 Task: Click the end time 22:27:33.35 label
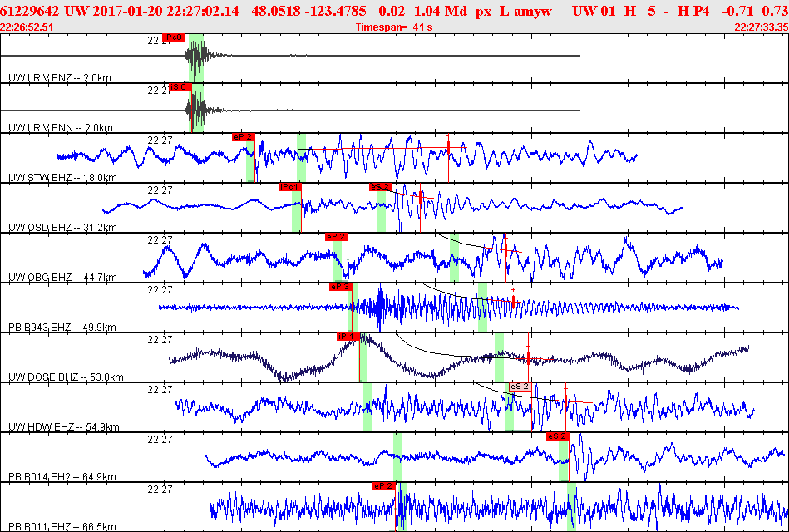(760, 27)
